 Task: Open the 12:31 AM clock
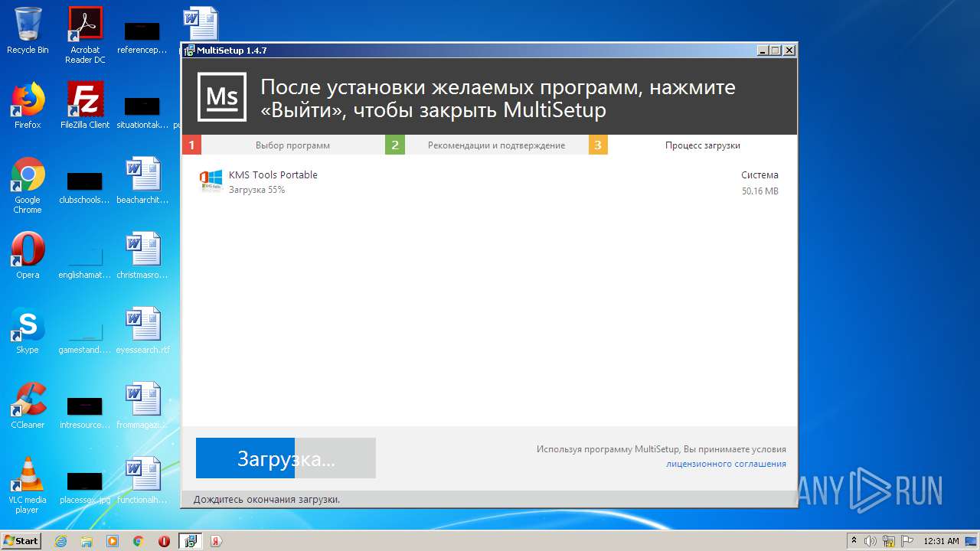pos(941,541)
